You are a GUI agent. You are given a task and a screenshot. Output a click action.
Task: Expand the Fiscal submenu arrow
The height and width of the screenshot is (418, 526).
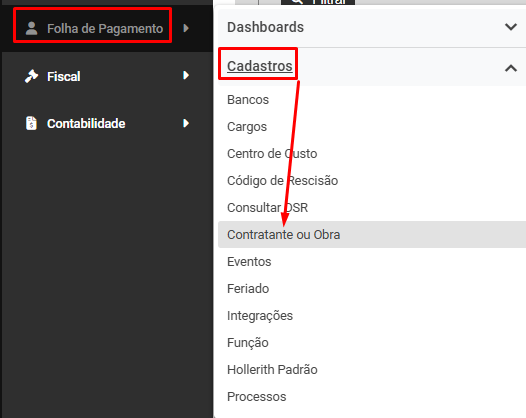point(186,75)
